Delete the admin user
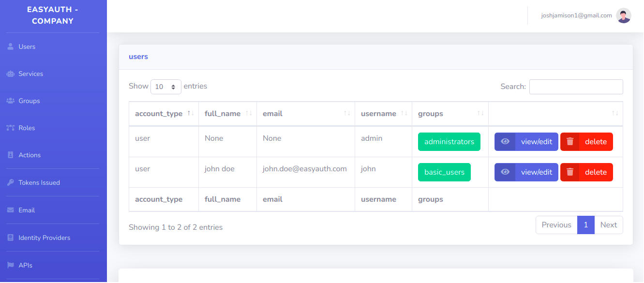 coord(586,142)
